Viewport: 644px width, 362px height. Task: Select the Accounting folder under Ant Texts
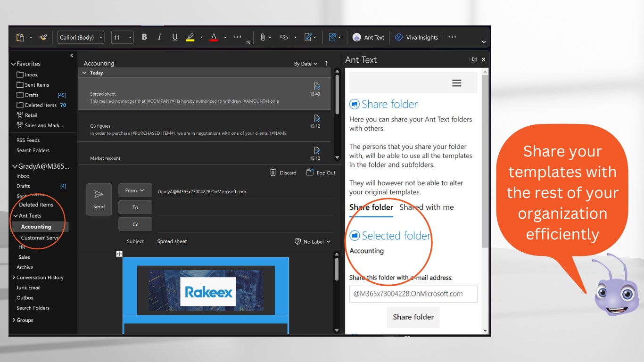click(x=36, y=227)
